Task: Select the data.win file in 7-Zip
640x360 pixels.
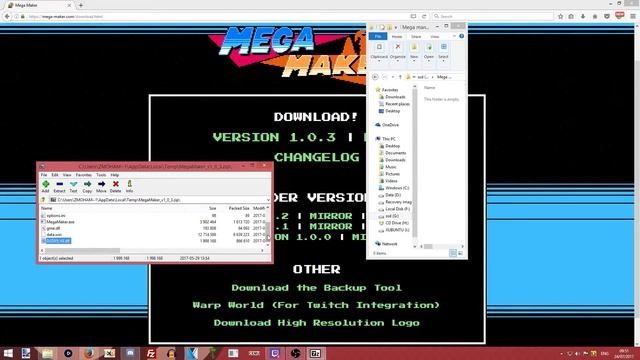Action: 54,235
